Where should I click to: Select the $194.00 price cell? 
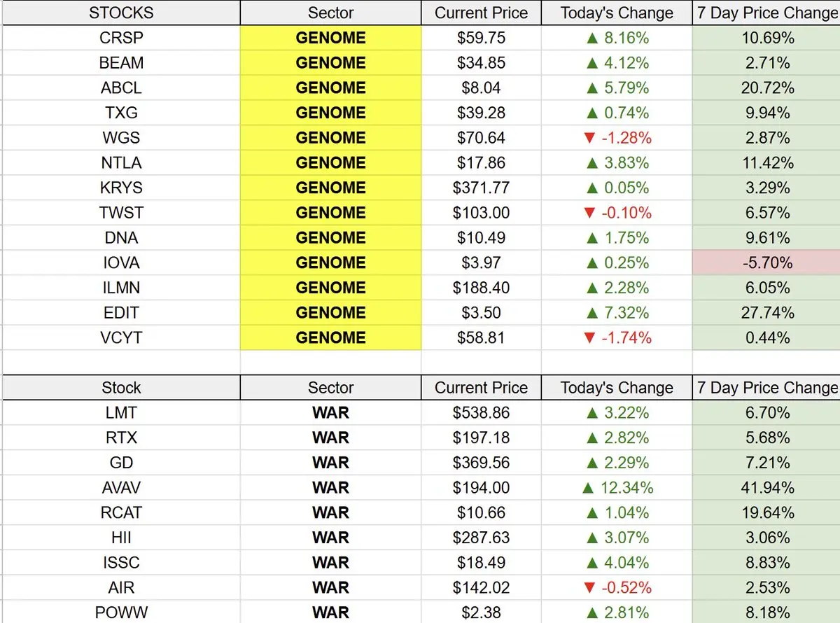click(481, 488)
